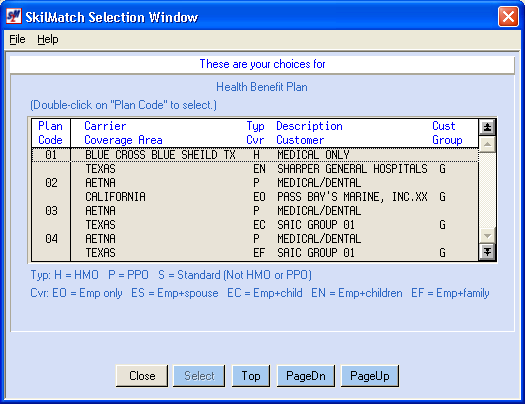This screenshot has width=525, height=404.
Task: Select plan code 03 in the list
Action: (x=51, y=211)
